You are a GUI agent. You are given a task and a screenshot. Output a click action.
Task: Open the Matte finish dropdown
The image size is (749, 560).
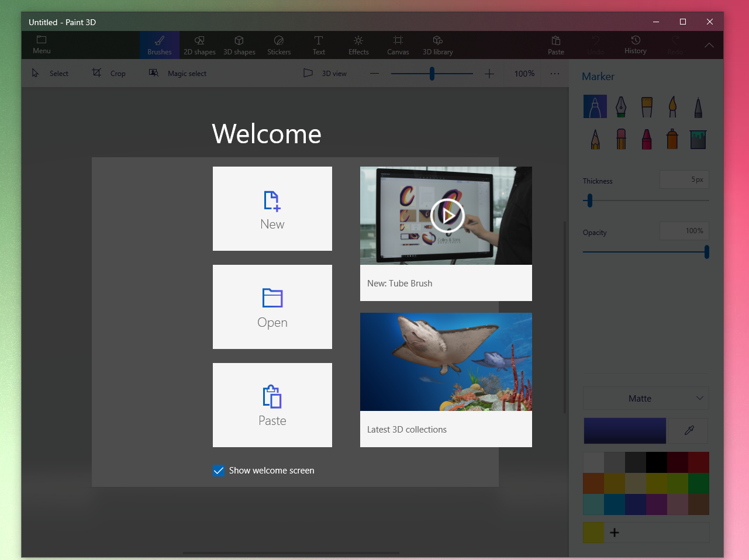tap(646, 398)
